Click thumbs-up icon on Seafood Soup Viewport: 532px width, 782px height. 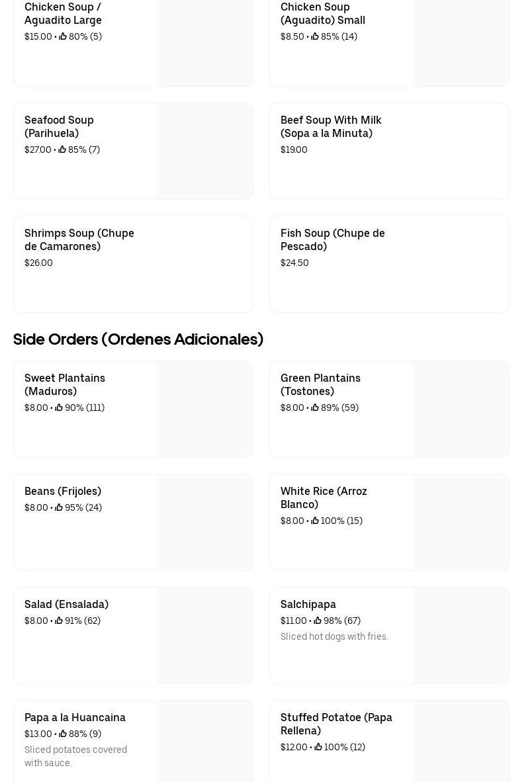62,150
